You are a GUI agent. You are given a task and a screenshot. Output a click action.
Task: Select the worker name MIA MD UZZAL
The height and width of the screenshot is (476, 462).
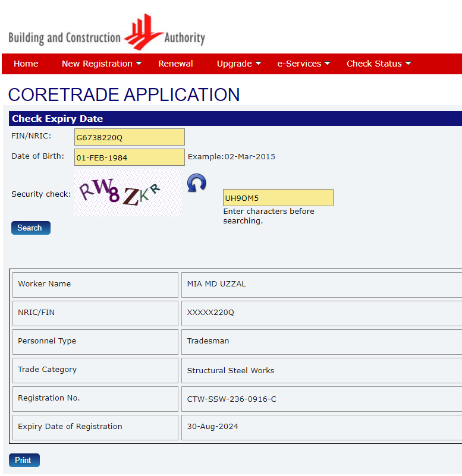(x=216, y=284)
